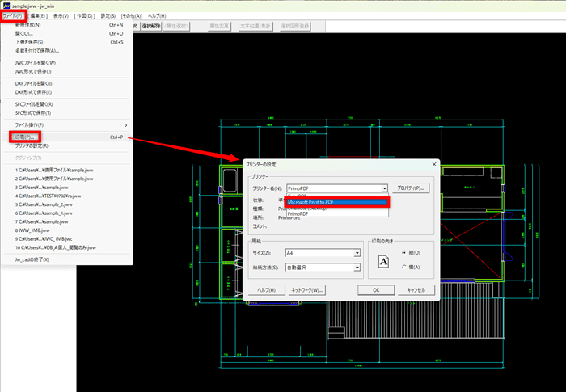
Task: Open the ファイル(F) menu
Action: click(12, 16)
